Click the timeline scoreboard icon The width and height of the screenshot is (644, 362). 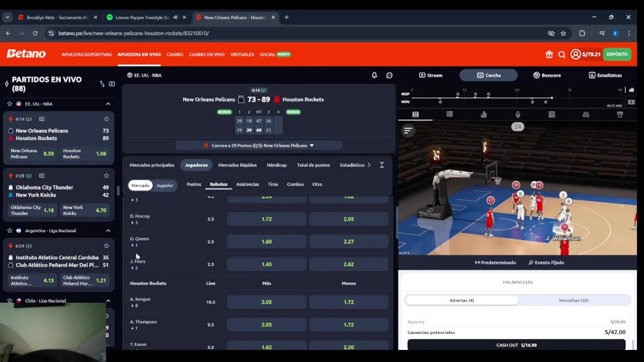[x=631, y=102]
